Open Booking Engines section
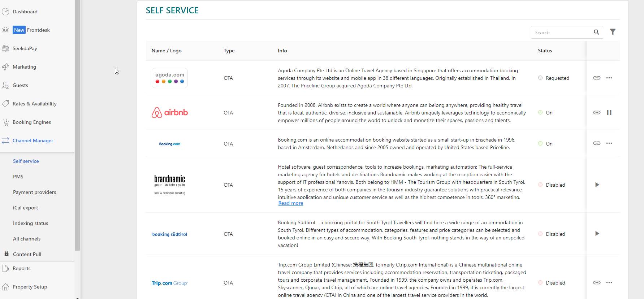644x299 pixels. [x=32, y=122]
